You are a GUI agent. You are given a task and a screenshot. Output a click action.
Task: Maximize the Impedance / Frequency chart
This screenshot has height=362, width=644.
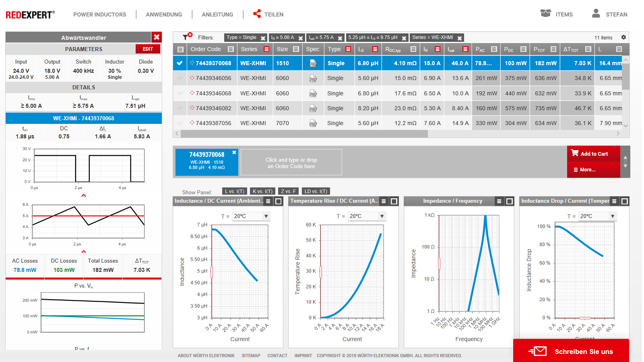(x=509, y=201)
